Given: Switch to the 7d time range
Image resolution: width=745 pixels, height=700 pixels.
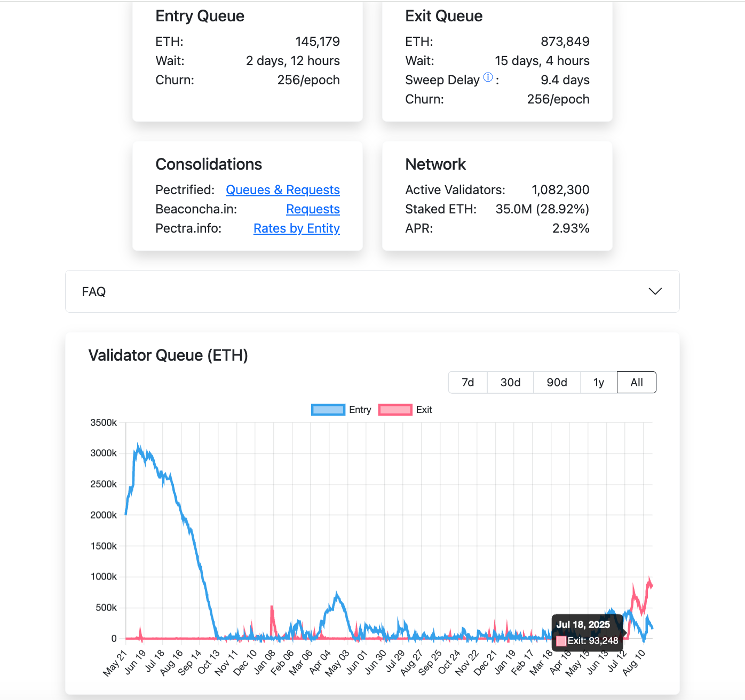Looking at the screenshot, I should 467,382.
